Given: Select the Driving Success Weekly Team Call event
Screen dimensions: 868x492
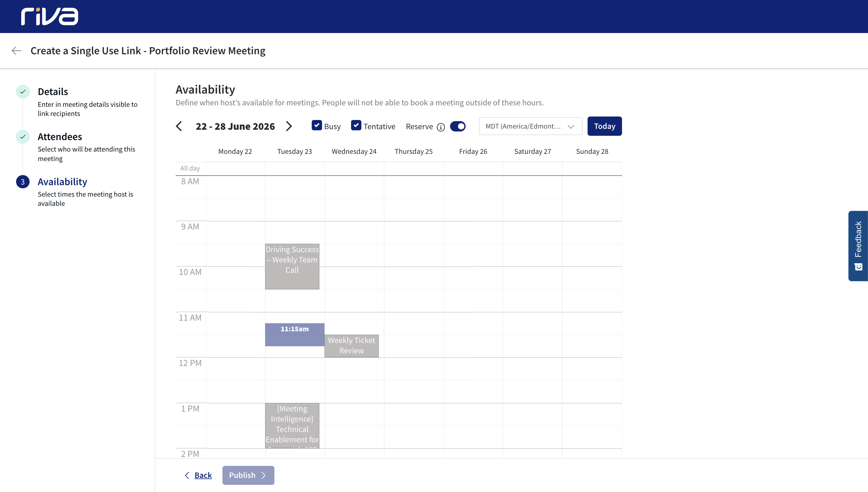Looking at the screenshot, I should pos(292,266).
